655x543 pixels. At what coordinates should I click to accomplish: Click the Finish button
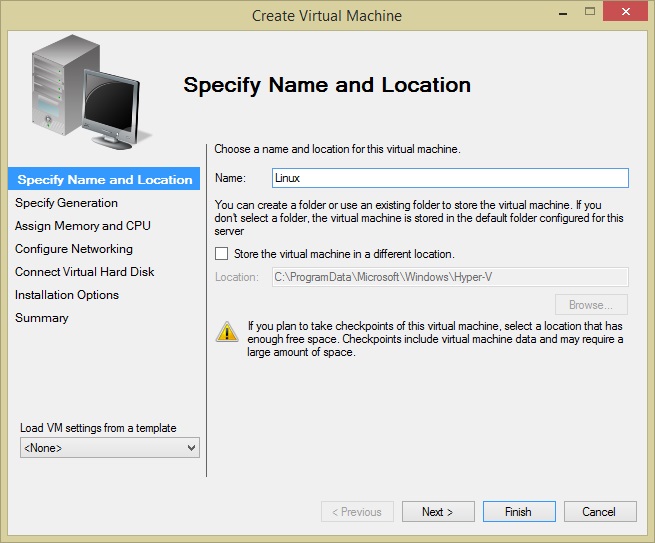[x=519, y=512]
